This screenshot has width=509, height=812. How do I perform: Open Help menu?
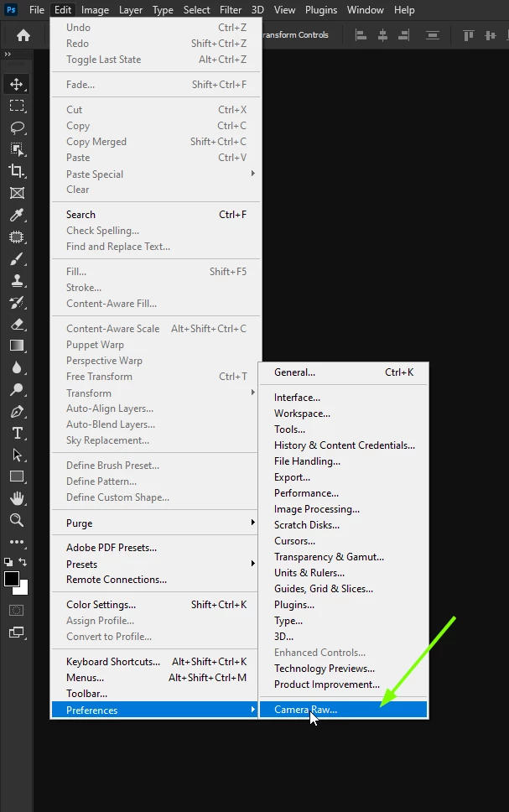pyautogui.click(x=404, y=10)
